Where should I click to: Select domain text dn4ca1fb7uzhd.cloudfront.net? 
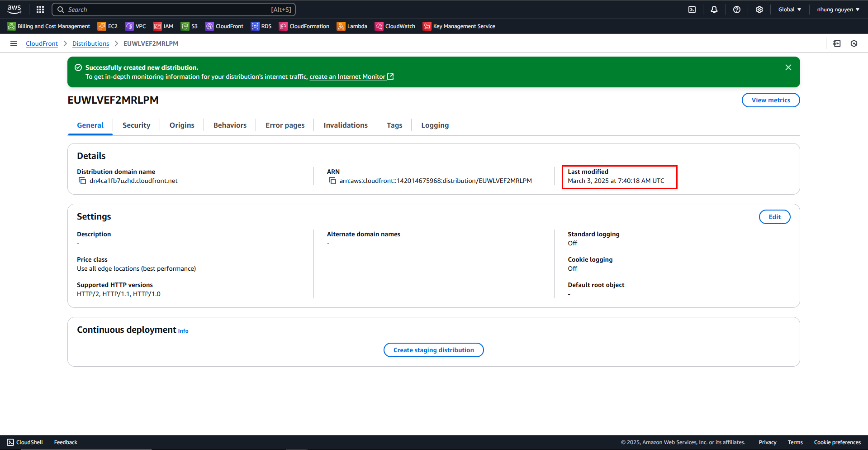133,181
